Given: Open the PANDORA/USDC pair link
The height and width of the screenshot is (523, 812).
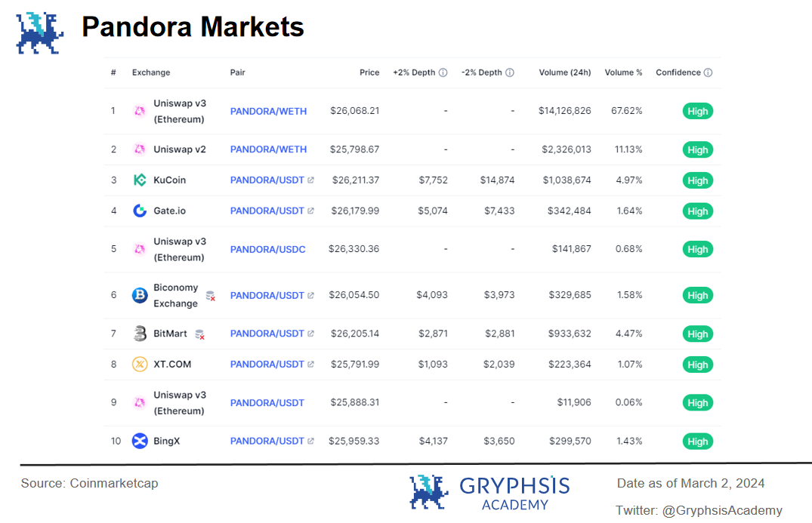Looking at the screenshot, I should click(267, 249).
